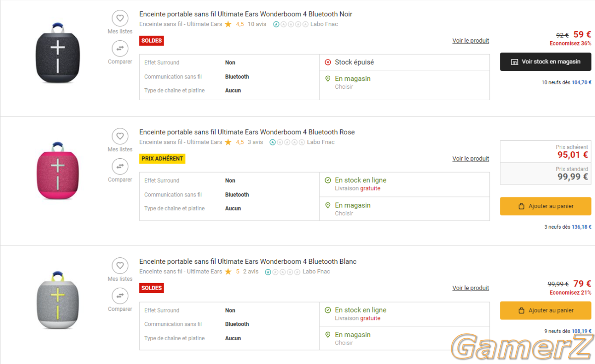The width and height of the screenshot is (595, 364).
Task: Save Wonderboom 4 Rose with heart icon
Action: 119,136
